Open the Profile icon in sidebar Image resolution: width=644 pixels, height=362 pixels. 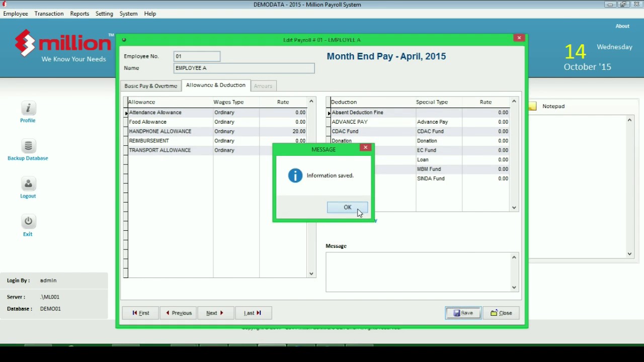click(x=28, y=108)
